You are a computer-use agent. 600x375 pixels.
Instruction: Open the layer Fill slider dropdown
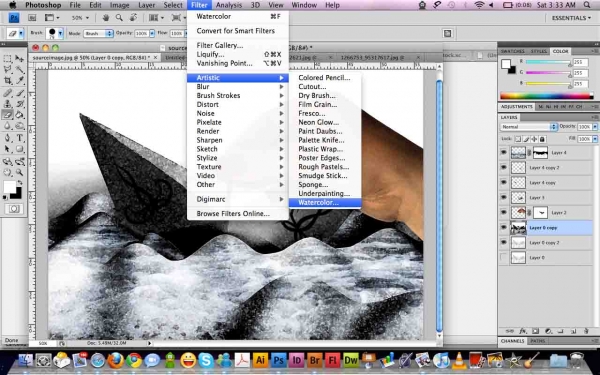pos(595,139)
